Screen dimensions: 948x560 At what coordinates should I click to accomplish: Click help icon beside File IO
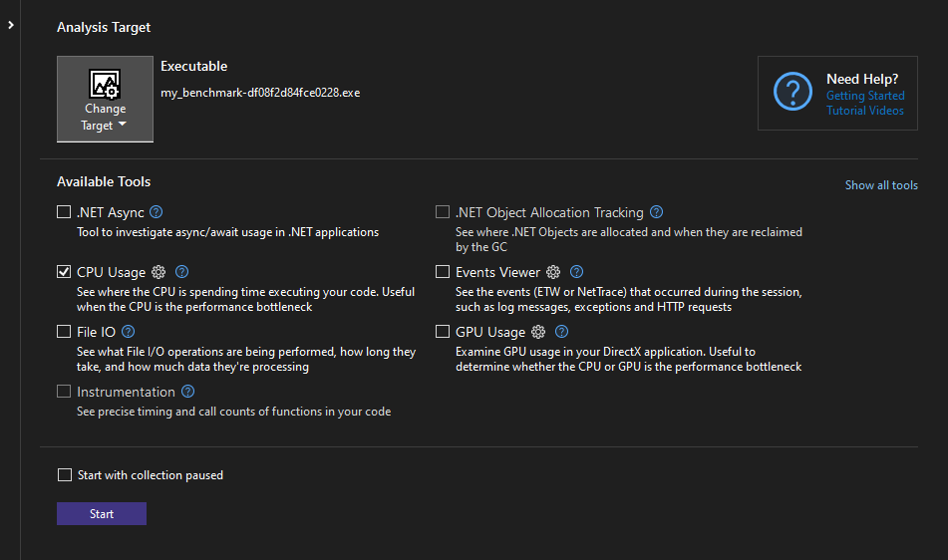[x=128, y=332]
